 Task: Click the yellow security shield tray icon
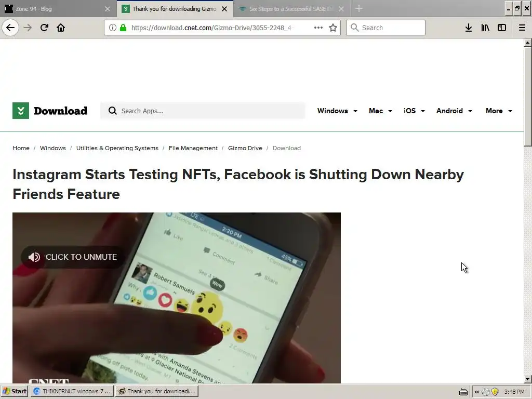point(495,392)
